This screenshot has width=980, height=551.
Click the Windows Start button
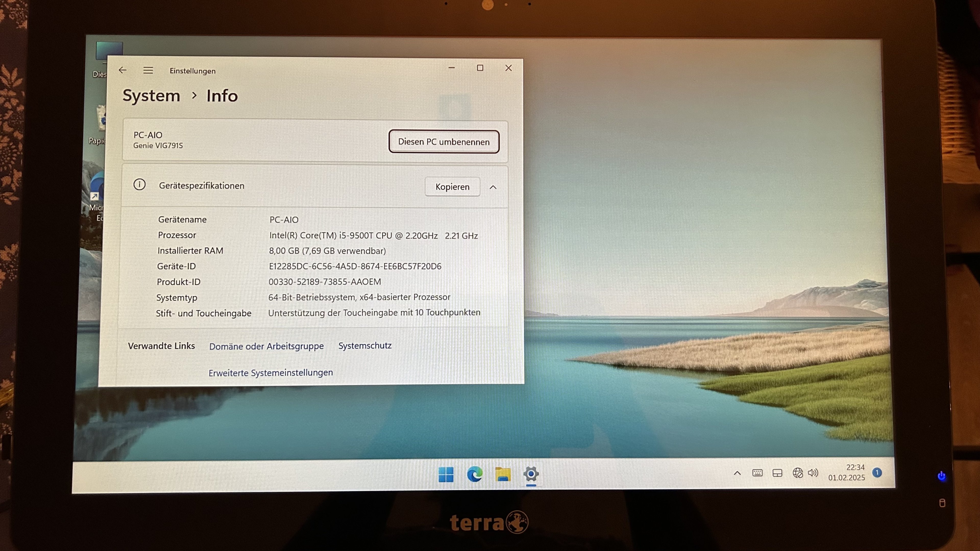(446, 474)
